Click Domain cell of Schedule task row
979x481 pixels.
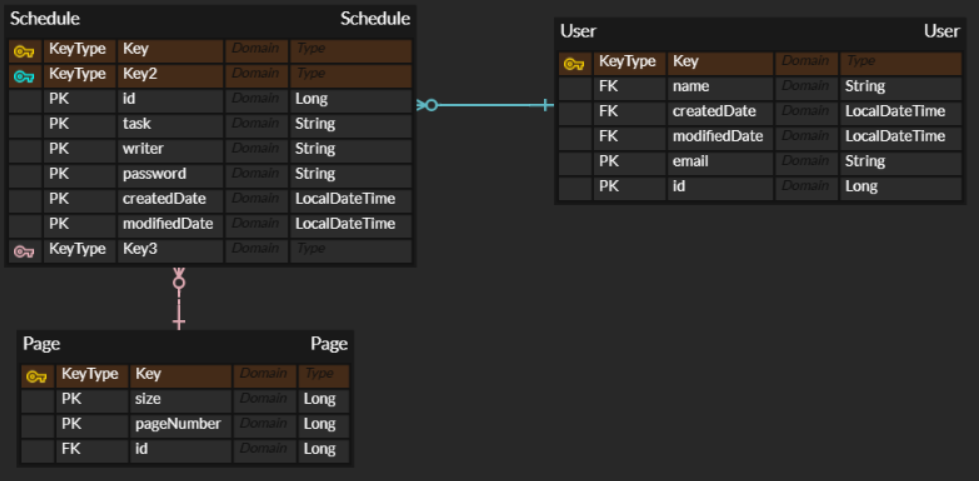click(x=257, y=126)
